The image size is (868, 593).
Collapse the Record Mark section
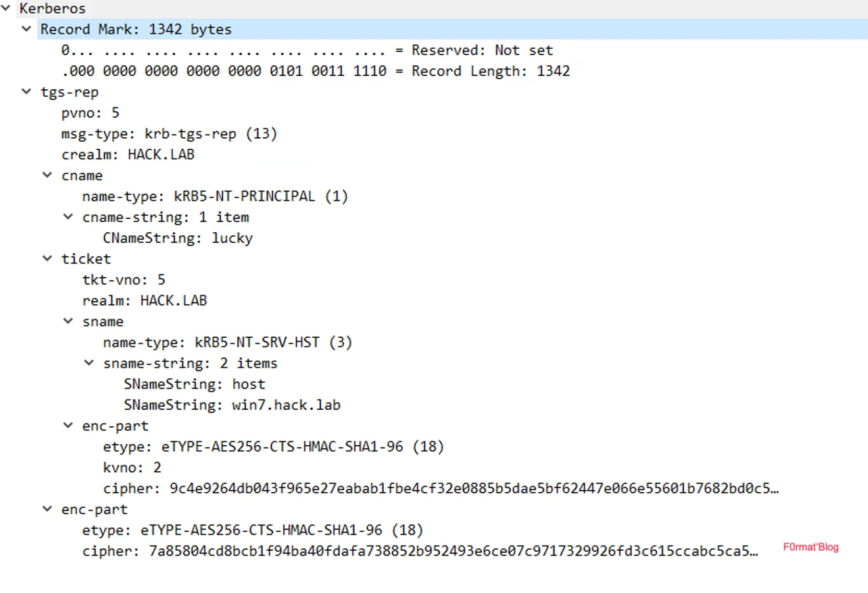click(x=26, y=29)
